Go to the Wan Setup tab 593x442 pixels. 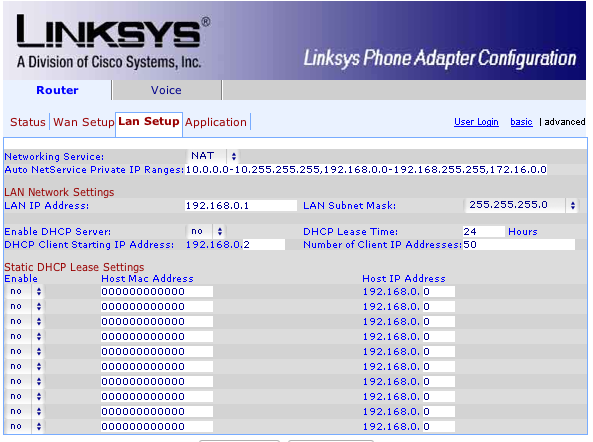point(84,122)
